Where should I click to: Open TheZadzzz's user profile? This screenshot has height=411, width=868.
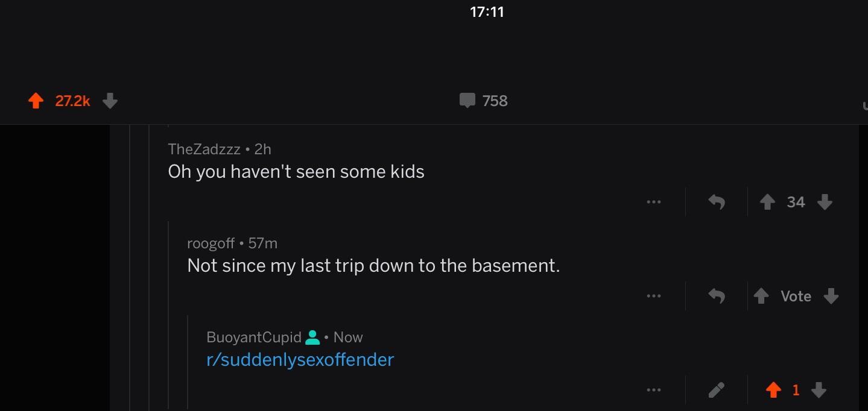(204, 149)
